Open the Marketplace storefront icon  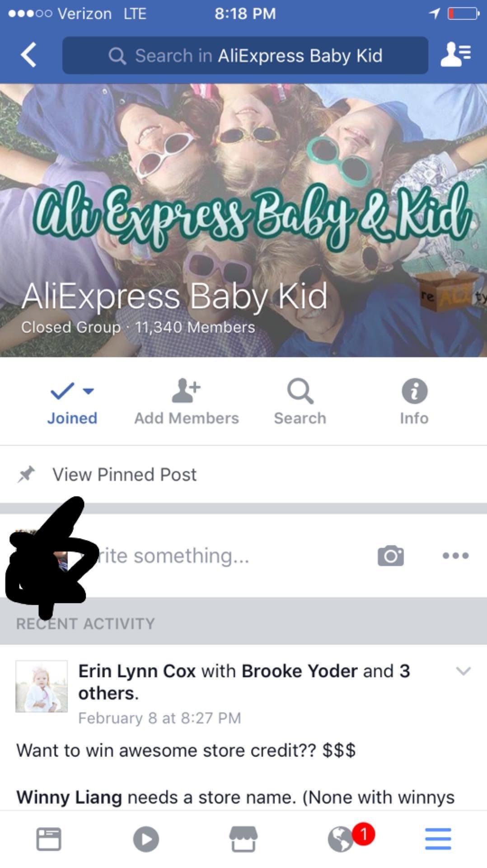click(243, 839)
